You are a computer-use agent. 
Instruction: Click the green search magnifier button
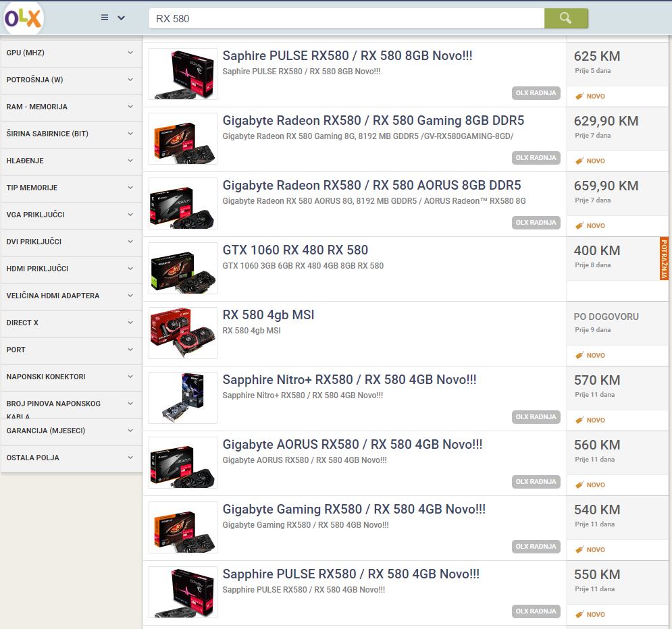pos(566,18)
